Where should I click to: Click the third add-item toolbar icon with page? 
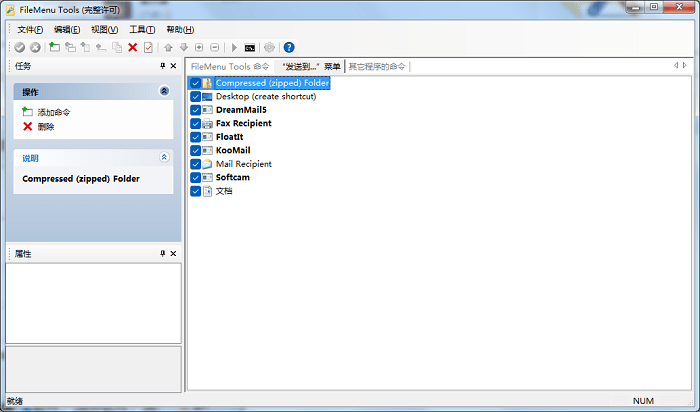(x=85, y=47)
